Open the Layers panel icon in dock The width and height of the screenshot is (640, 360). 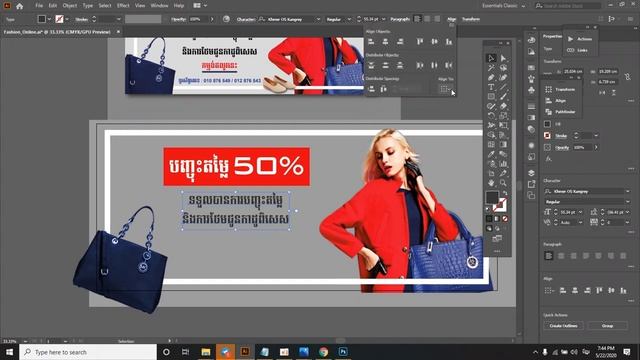pos(531,173)
